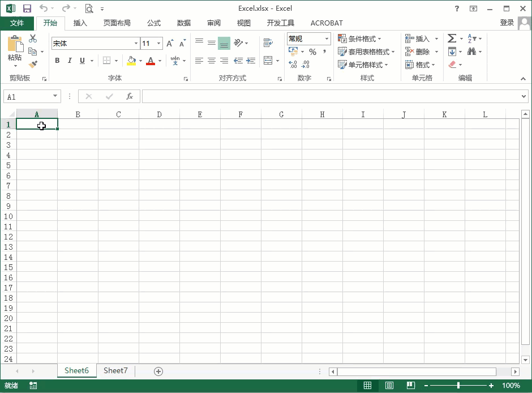The width and height of the screenshot is (532, 393).
Task: Click the increase indent icon
Action: (x=251, y=61)
